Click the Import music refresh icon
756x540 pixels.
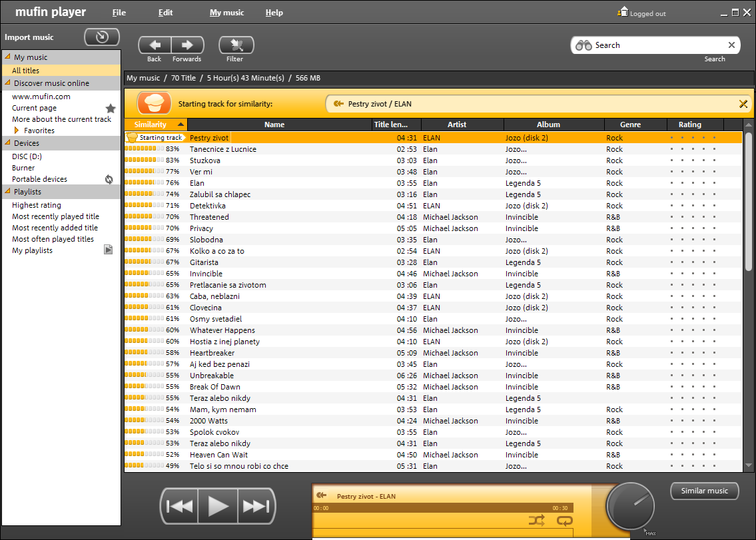click(x=102, y=37)
